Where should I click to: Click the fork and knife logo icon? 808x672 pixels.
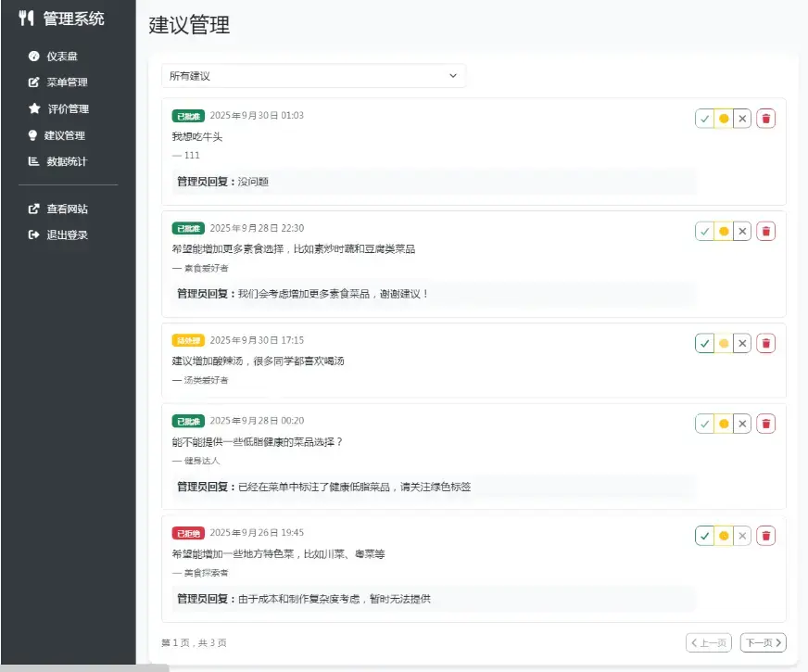pos(26,19)
